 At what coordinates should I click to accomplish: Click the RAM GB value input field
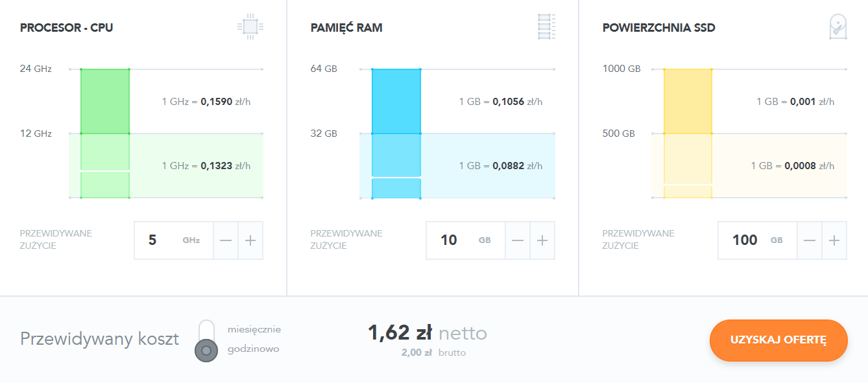(466, 240)
